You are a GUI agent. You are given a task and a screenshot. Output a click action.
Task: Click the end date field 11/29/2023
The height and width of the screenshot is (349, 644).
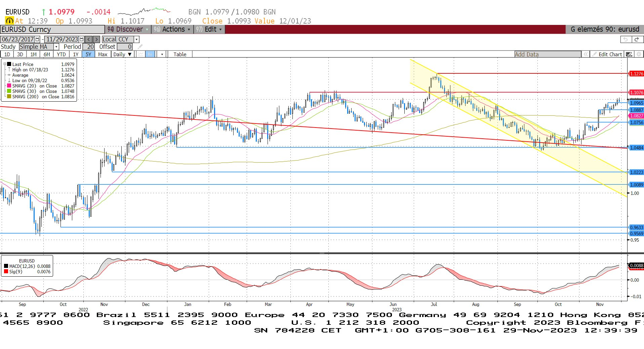pos(62,39)
